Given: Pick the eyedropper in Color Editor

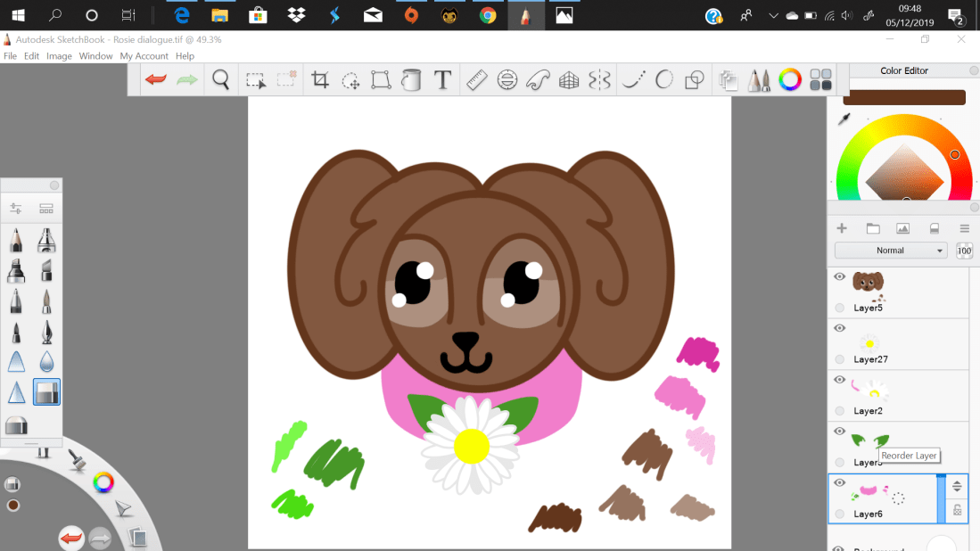Looking at the screenshot, I should [x=844, y=119].
